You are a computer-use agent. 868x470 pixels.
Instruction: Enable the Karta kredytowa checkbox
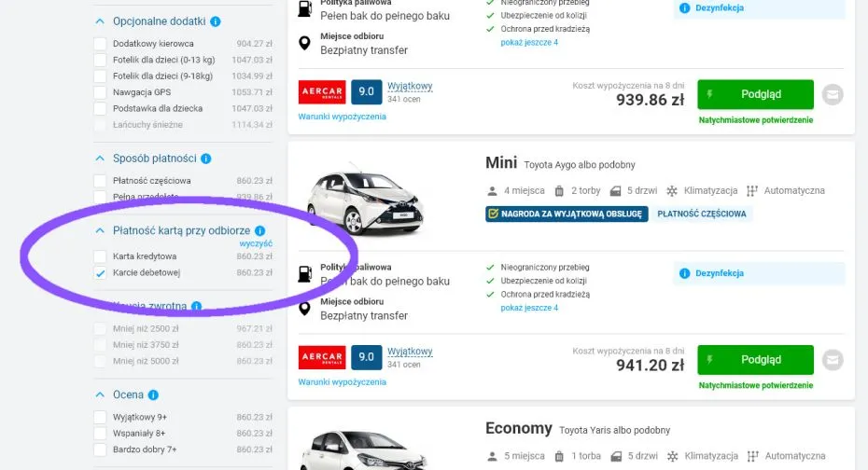point(100,256)
